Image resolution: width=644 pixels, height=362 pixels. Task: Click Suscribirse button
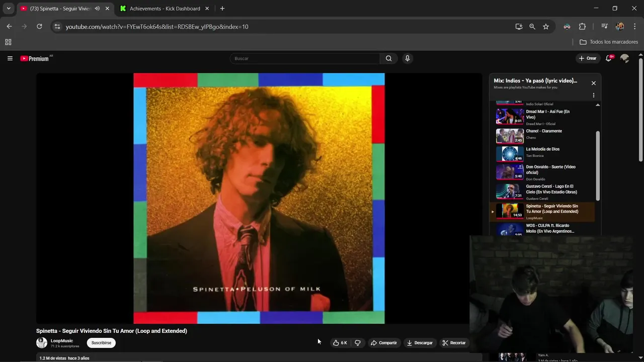pos(101,343)
